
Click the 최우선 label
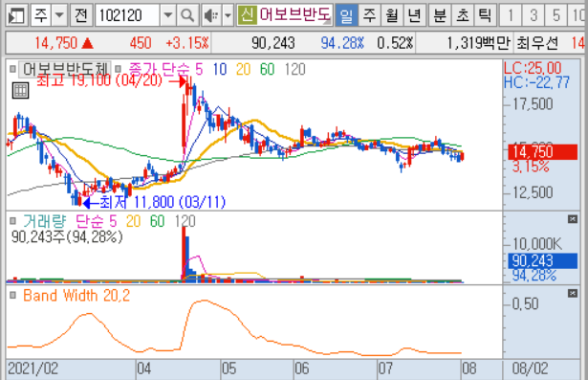tap(537, 43)
